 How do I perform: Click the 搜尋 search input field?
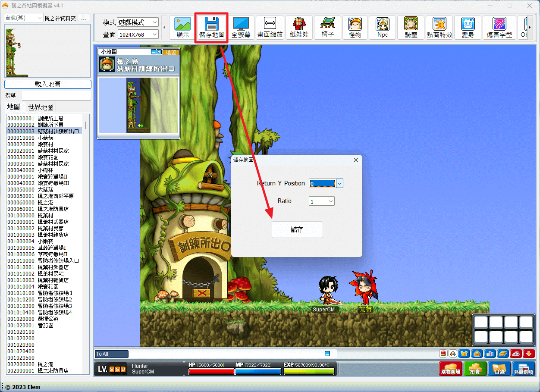57,95
